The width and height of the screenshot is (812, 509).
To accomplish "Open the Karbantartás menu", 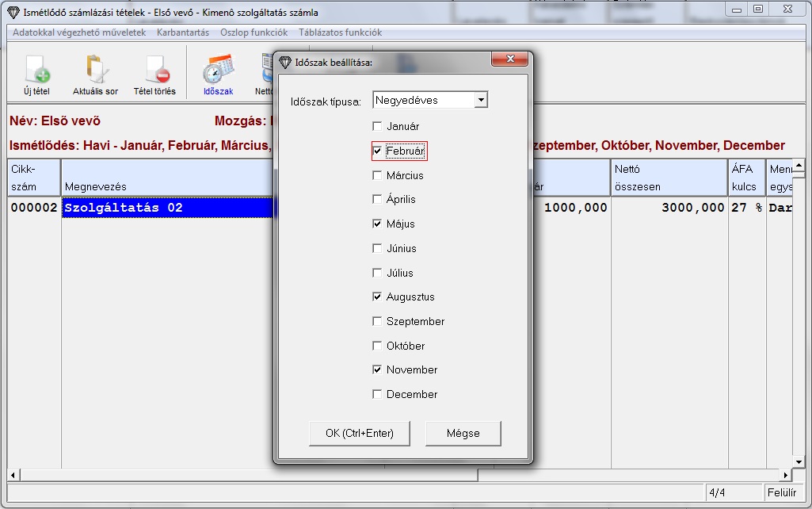I will (183, 33).
